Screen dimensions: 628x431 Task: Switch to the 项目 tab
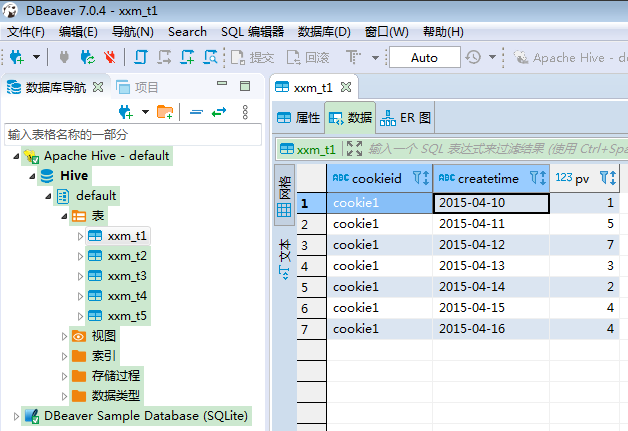(137, 87)
